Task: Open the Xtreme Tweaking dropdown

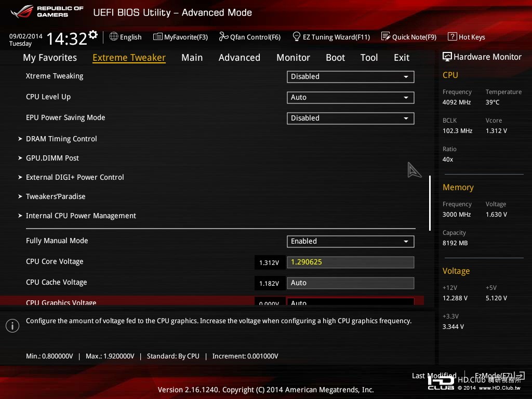Action: click(351, 77)
